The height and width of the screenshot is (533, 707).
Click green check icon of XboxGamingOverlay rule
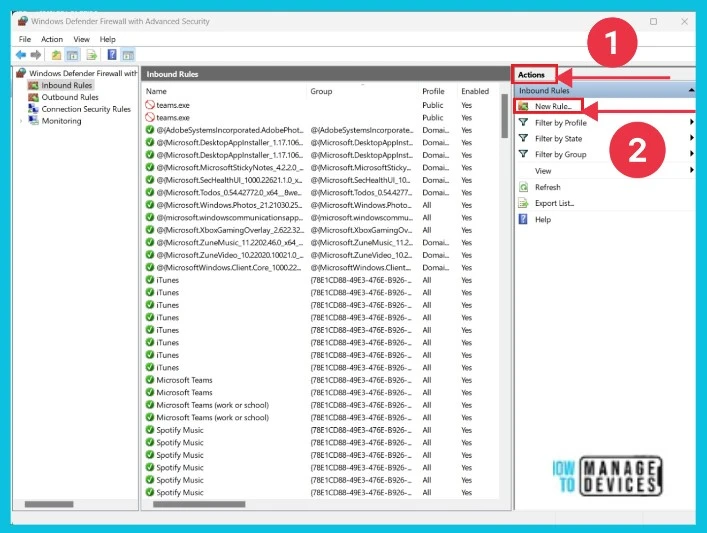point(150,230)
